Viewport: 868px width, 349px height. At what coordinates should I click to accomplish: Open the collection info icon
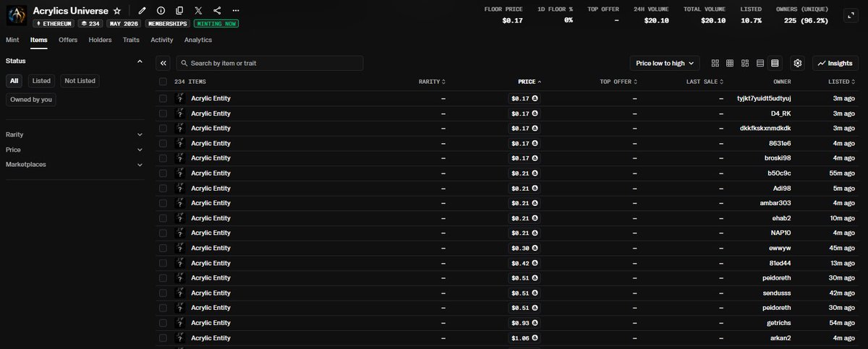click(x=161, y=11)
